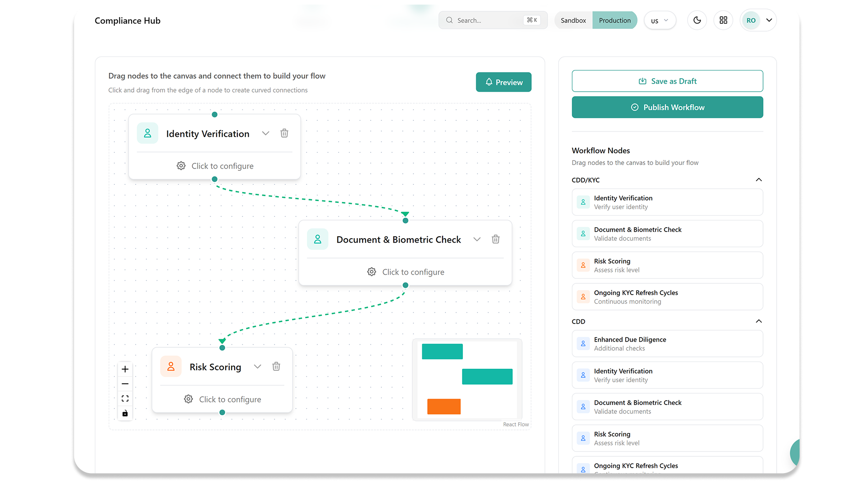Click the Preview button
The width and height of the screenshot is (868, 488).
(504, 82)
